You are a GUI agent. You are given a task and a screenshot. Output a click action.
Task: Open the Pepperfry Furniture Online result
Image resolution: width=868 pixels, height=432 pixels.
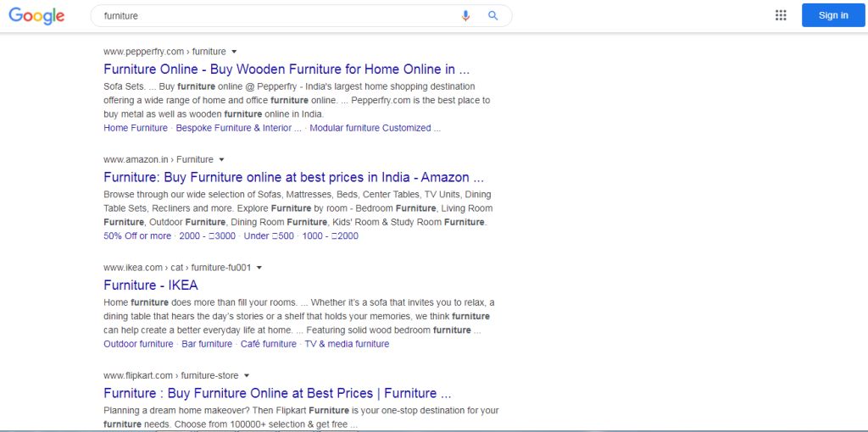(x=286, y=69)
